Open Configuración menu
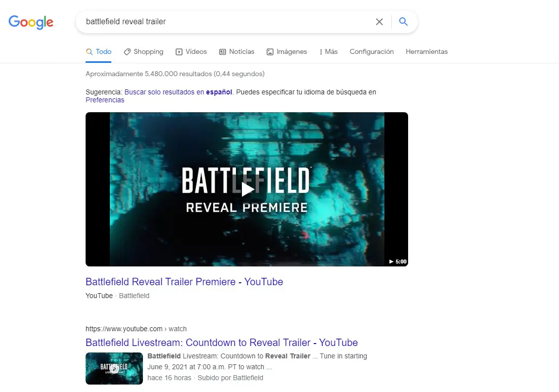Screen dimensions: 559x392 [372, 52]
